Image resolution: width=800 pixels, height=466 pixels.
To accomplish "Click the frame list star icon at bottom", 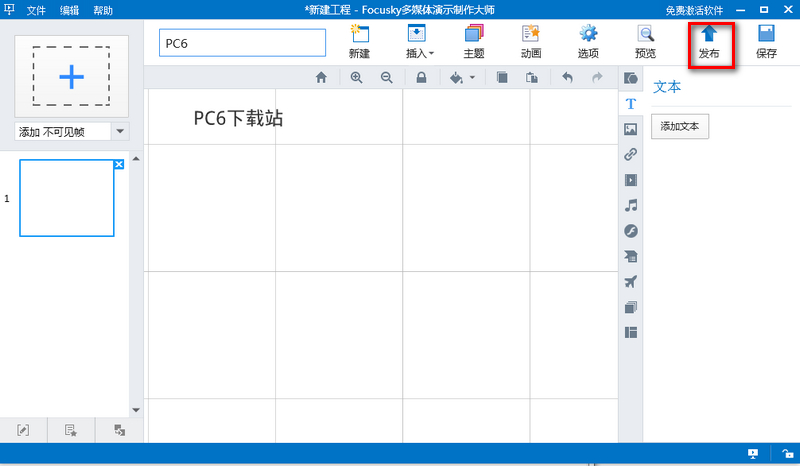I will [71, 430].
